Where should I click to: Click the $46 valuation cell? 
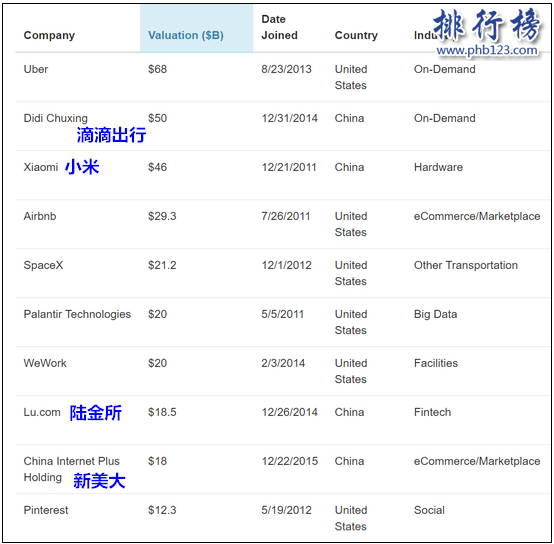coord(157,167)
